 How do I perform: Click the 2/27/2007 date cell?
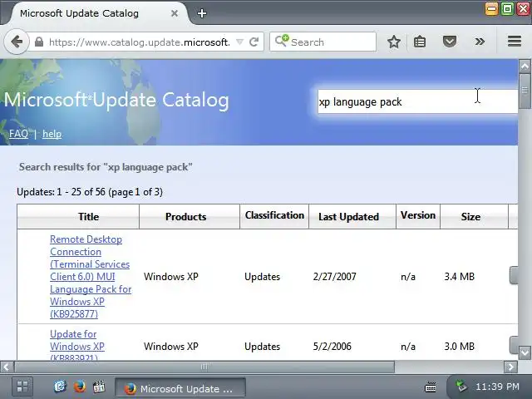(334, 277)
